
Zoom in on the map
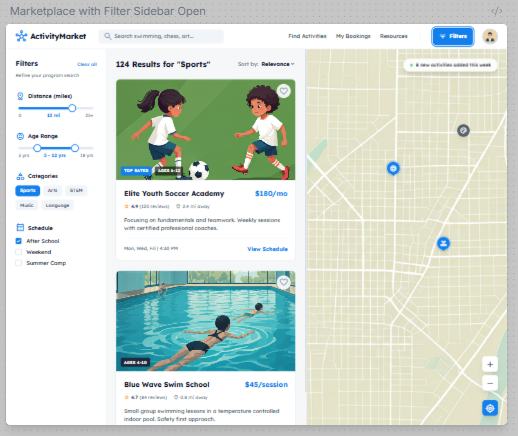pos(490,364)
